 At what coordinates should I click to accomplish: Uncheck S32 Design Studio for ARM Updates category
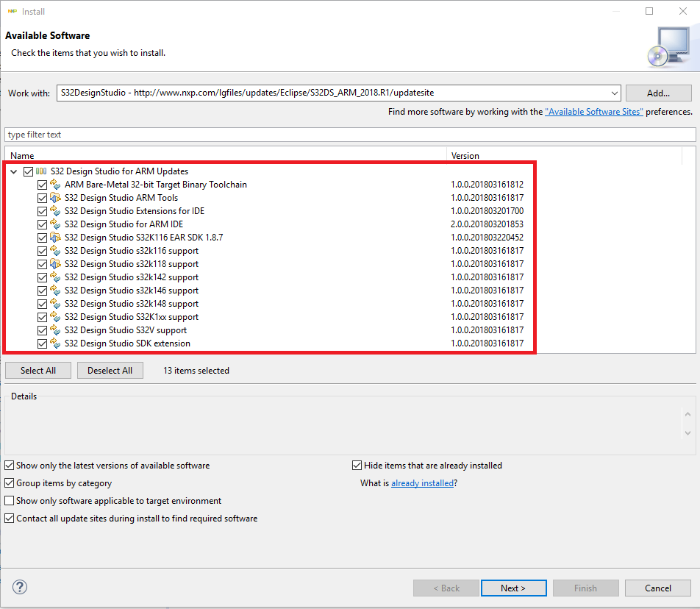[28, 171]
